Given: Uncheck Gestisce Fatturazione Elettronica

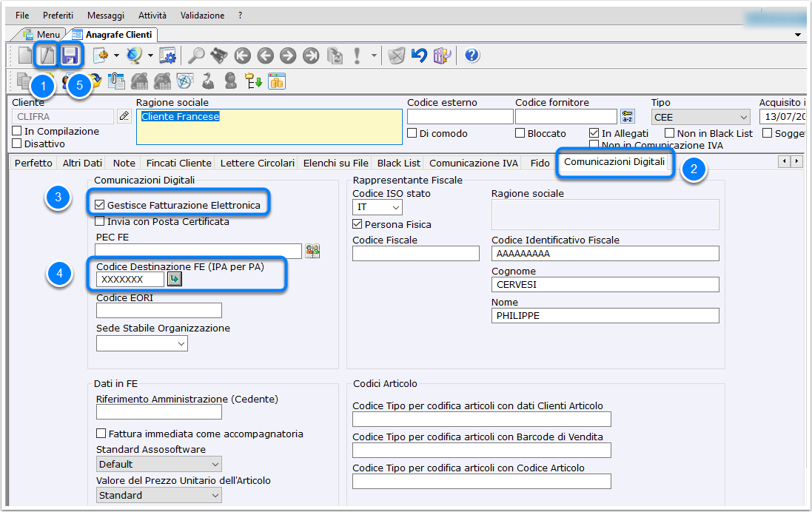Looking at the screenshot, I should point(100,205).
